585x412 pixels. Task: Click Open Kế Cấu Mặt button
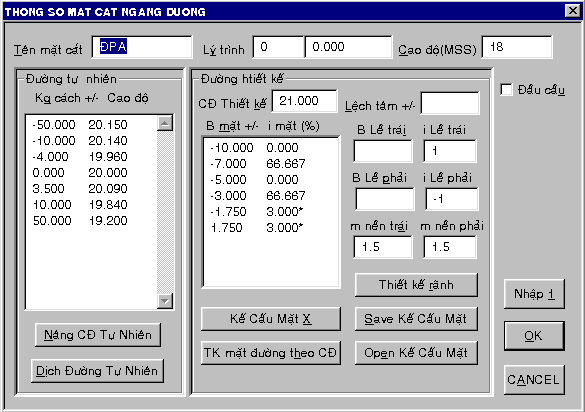[416, 353]
